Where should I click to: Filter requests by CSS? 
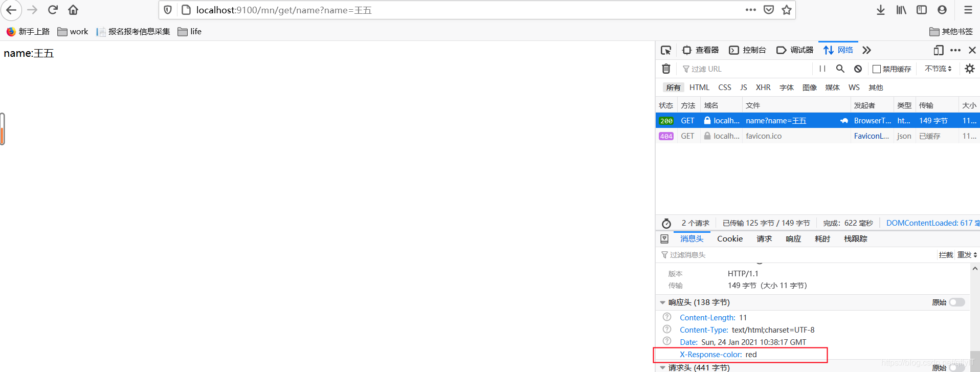[x=725, y=87]
